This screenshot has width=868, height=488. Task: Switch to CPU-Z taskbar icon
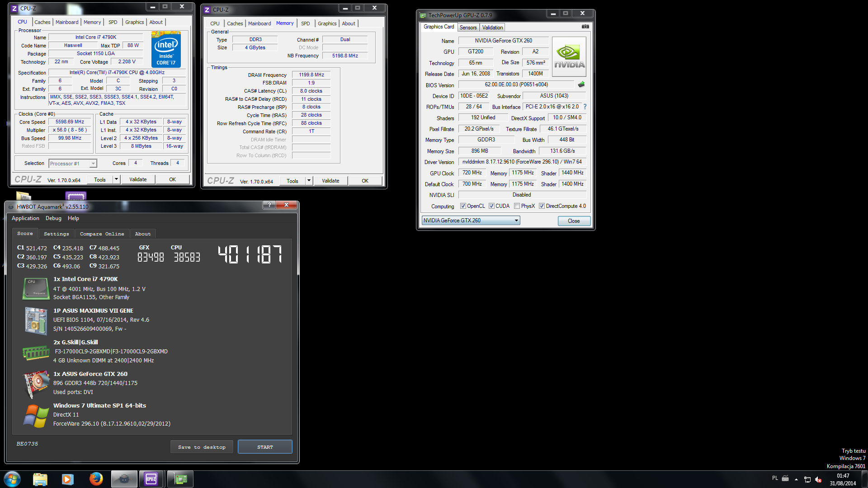[151, 479]
